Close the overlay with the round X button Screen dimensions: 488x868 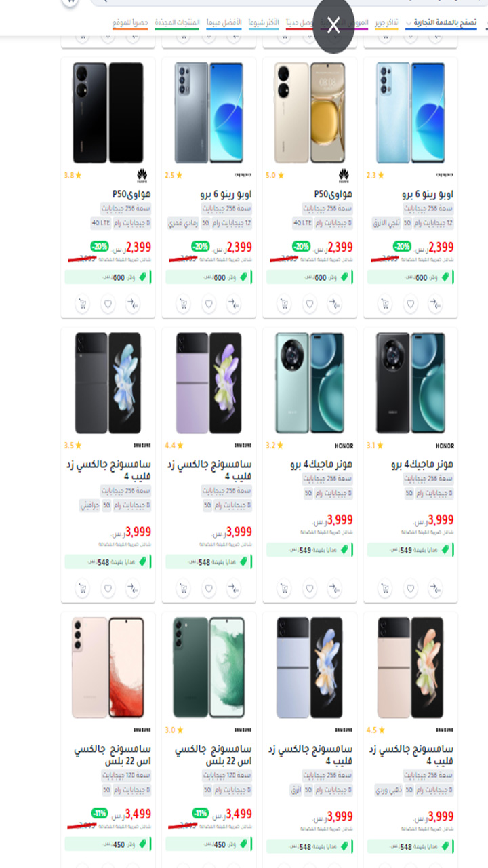tap(333, 26)
